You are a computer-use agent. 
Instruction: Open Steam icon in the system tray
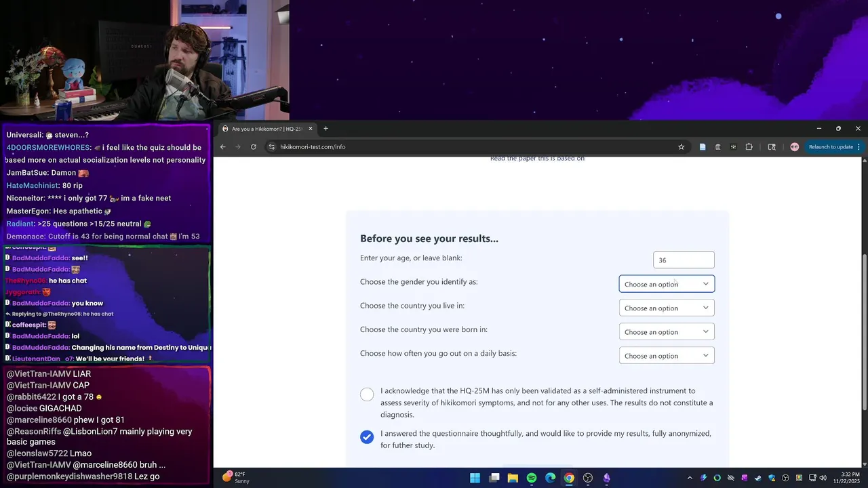(x=758, y=478)
